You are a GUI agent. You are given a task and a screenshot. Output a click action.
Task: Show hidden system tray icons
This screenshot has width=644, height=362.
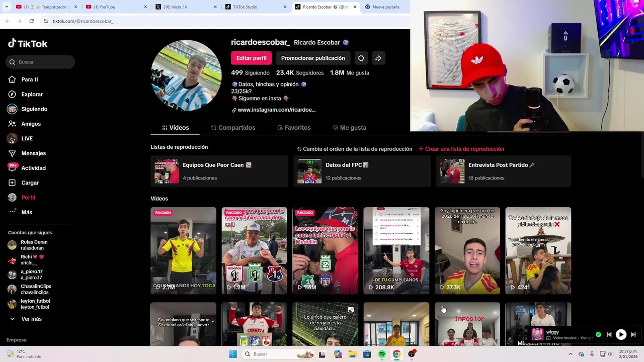click(571, 354)
